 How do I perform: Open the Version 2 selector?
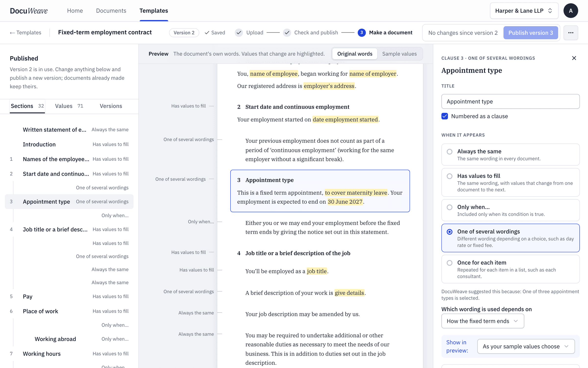pyautogui.click(x=184, y=33)
